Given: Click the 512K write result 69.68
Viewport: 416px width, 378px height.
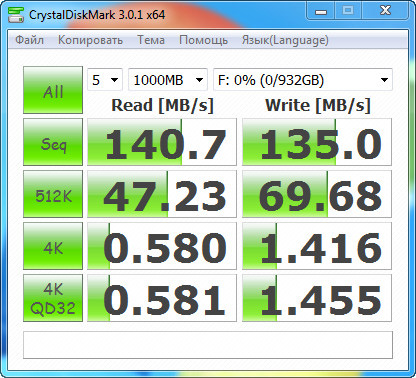Looking at the screenshot, I should [x=317, y=194].
